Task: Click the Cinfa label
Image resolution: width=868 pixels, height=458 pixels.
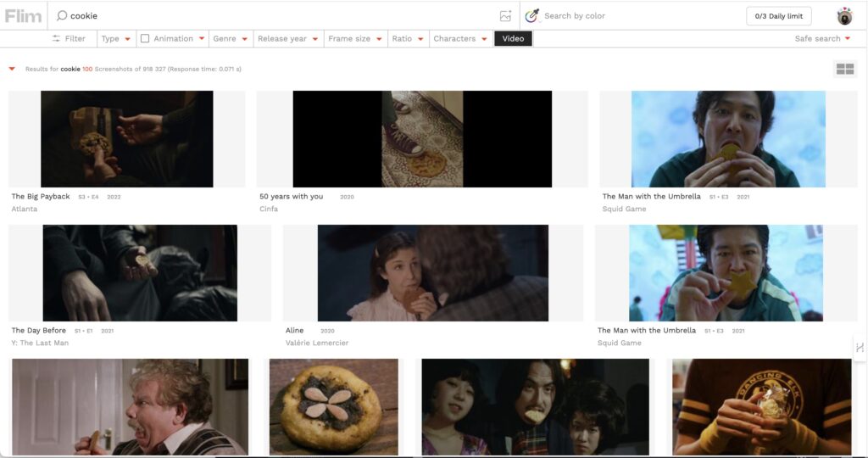Action: pyautogui.click(x=269, y=209)
